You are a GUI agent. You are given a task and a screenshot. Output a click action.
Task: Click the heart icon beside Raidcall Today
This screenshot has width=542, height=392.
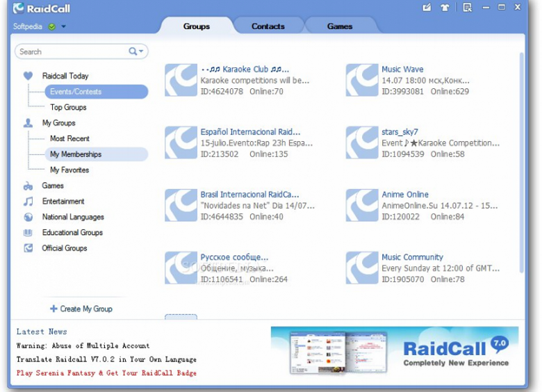28,76
